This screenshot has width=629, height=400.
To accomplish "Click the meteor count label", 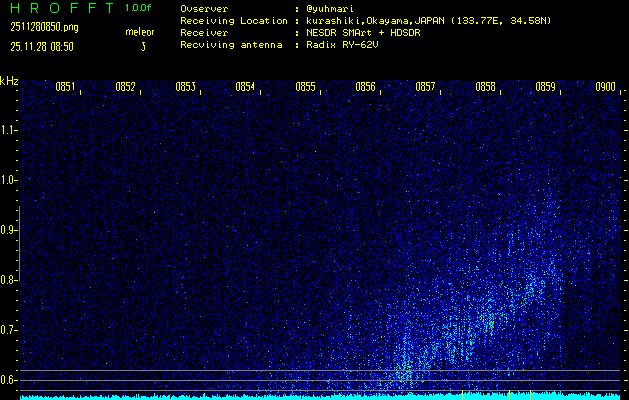I will (140, 32).
